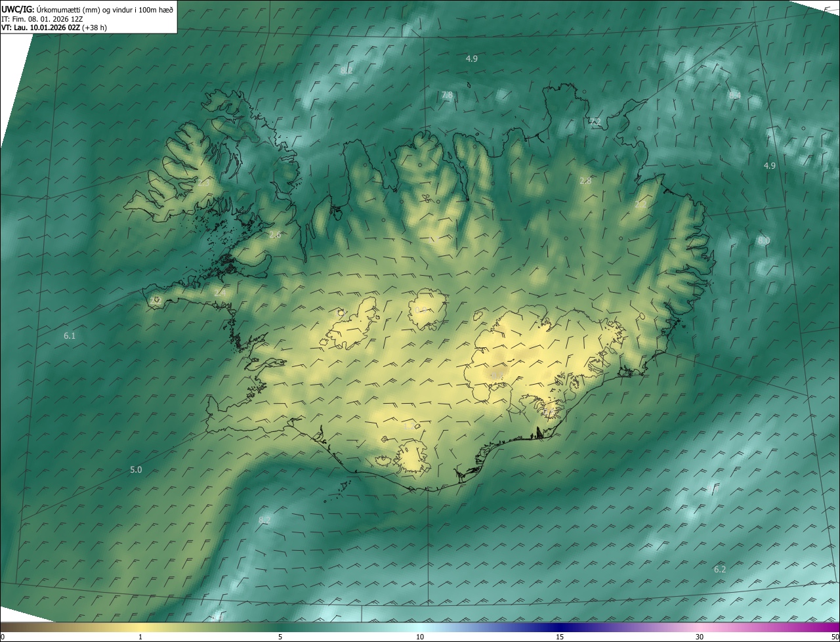Click the 8.4 value label on map
Viewport: 840px width, 642px height.
point(735,96)
